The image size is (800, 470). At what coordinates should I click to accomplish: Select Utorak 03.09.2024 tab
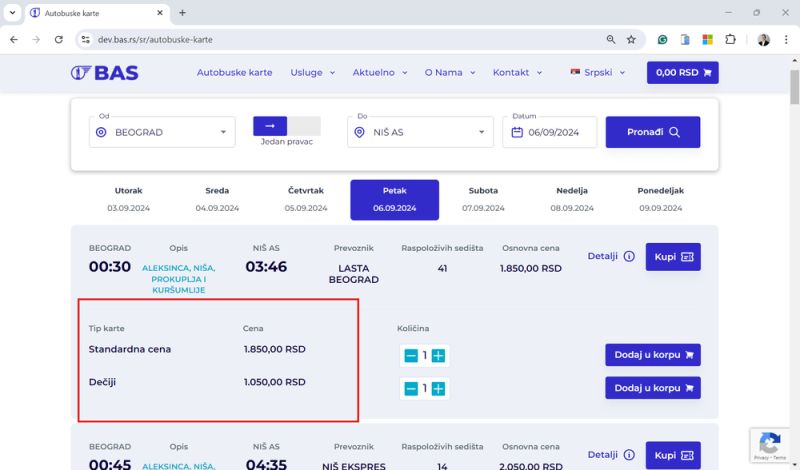129,200
